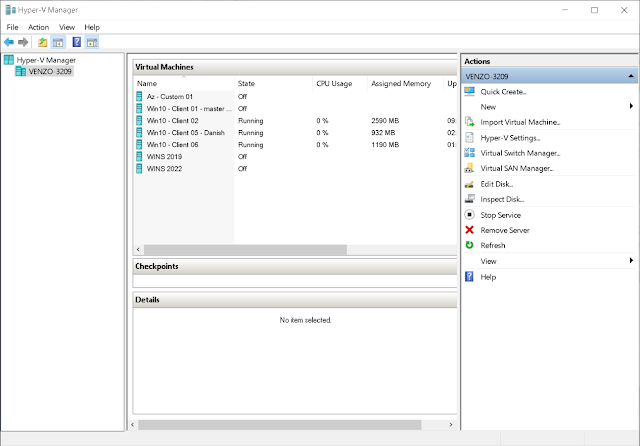This screenshot has height=446, width=640.
Task: Click the Hyper-V Settings document icon
Action: click(x=469, y=138)
